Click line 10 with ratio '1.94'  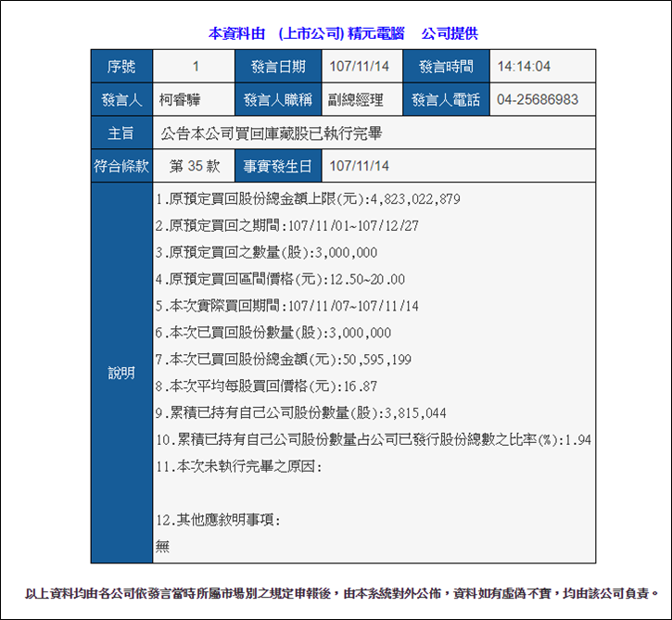point(374,439)
